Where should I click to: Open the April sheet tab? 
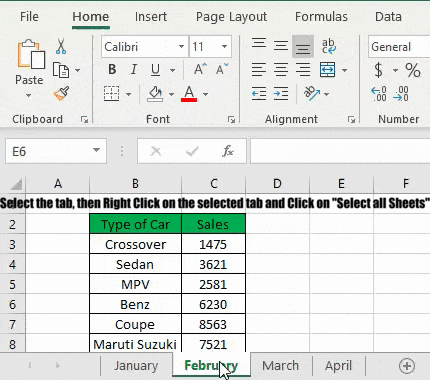(338, 366)
